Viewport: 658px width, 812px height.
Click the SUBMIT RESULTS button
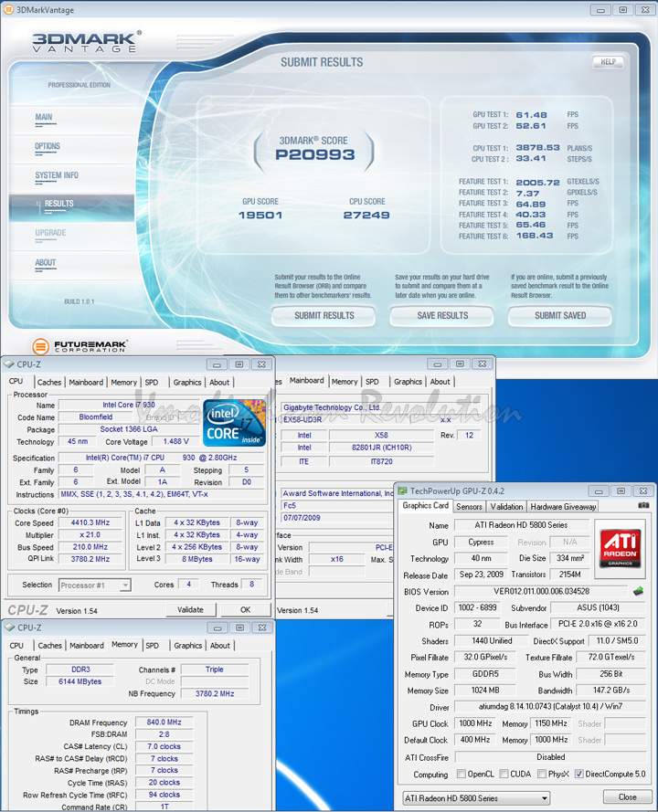(x=324, y=316)
